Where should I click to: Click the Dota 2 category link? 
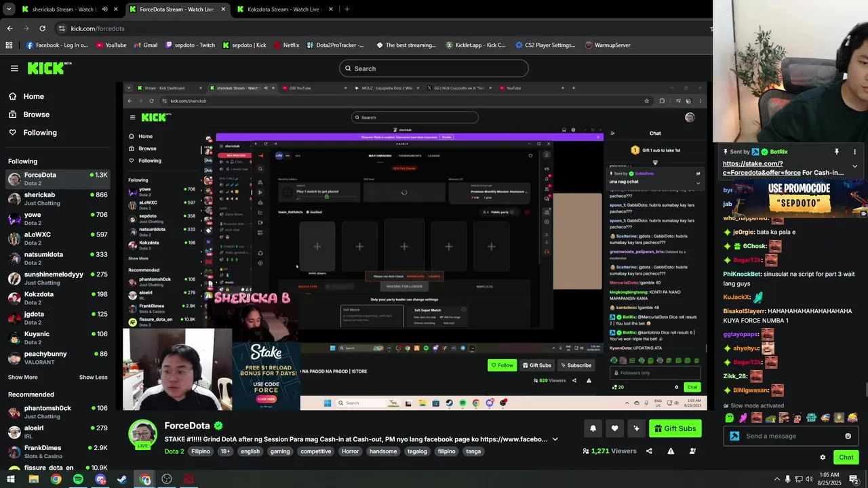174,451
